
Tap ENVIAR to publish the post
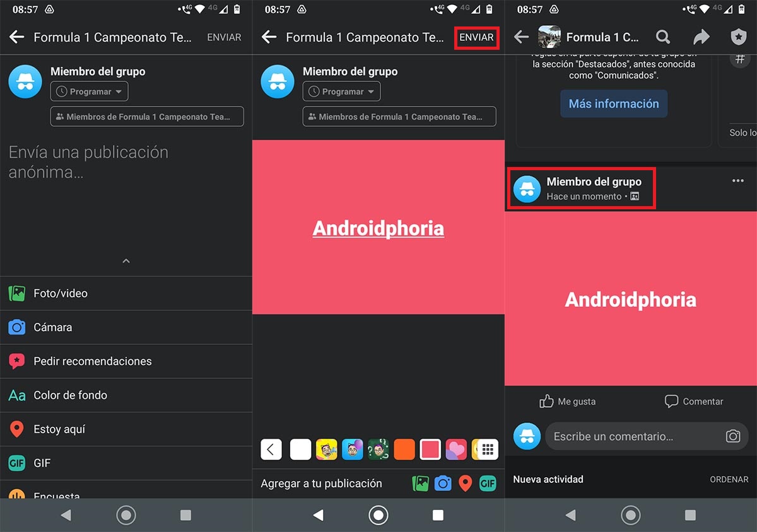pyautogui.click(x=476, y=37)
